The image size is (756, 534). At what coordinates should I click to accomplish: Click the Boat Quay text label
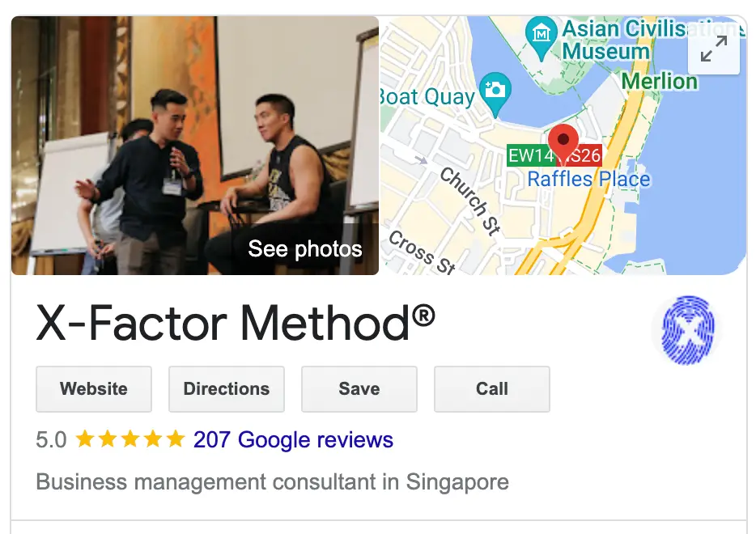427,96
